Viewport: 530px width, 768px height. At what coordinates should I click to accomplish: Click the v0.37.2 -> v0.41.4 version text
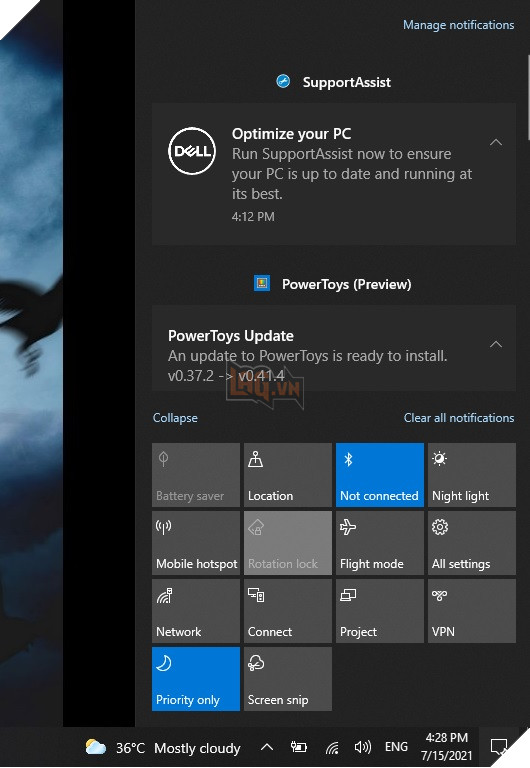point(226,376)
